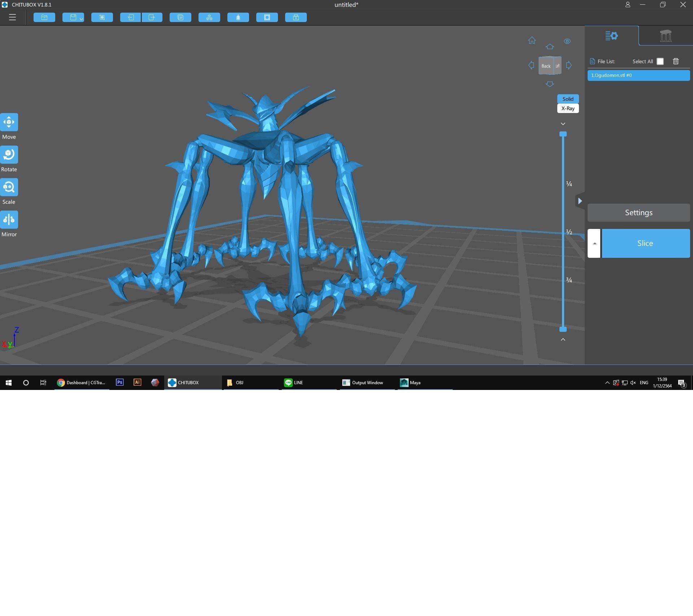Image resolution: width=693 pixels, height=616 pixels.
Task: Click the Back face of view cube
Action: (546, 66)
